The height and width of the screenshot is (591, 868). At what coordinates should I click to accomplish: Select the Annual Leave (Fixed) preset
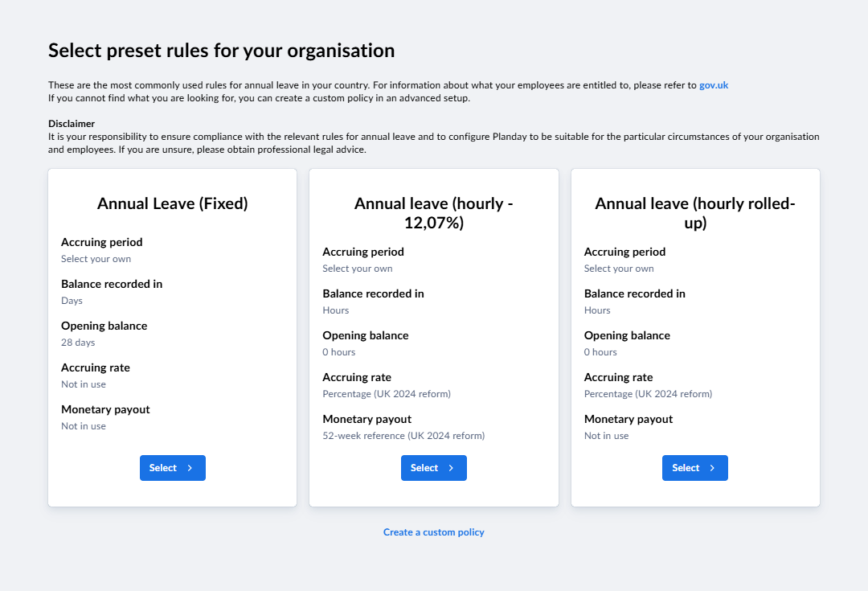[x=173, y=468]
